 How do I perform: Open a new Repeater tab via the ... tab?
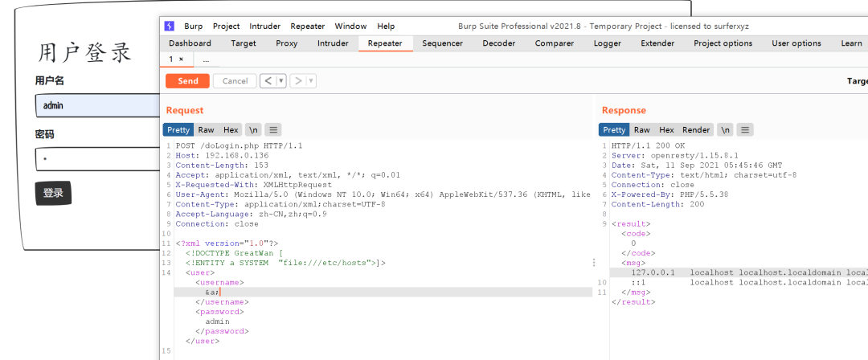[206, 59]
